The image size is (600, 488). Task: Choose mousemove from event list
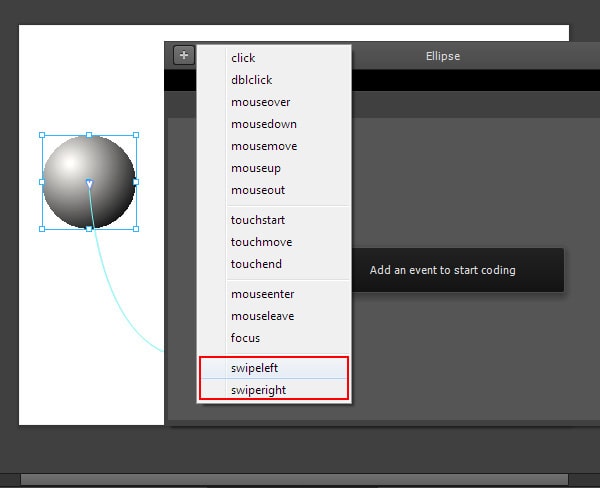pos(274,146)
